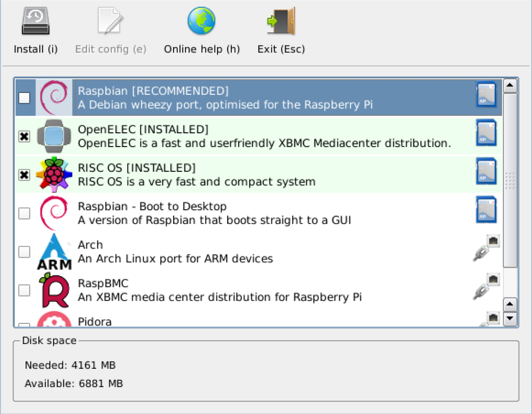Screen dimensions: 532x414
Task: Click the Raspbian Boot to Desktop logo
Action: pos(54,213)
